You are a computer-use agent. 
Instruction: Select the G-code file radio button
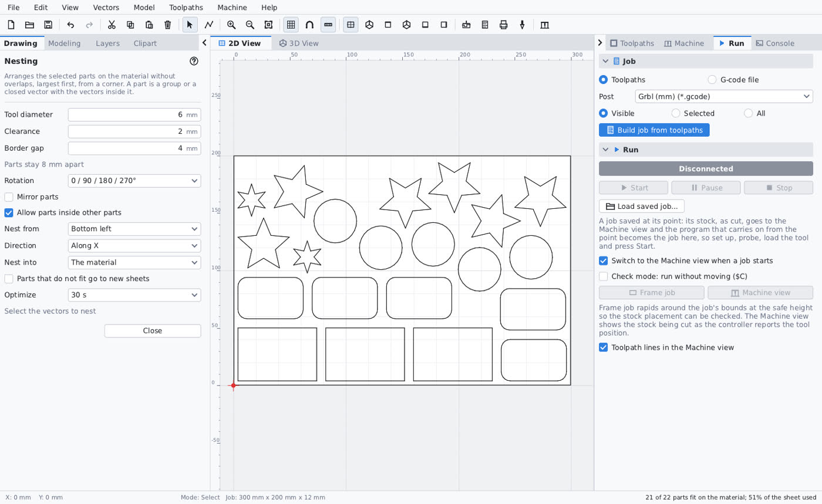pos(712,80)
